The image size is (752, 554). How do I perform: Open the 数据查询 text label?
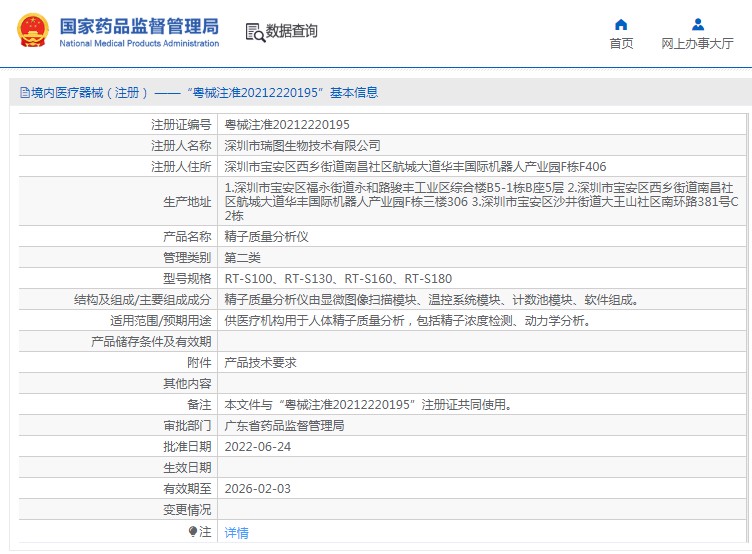[292, 31]
